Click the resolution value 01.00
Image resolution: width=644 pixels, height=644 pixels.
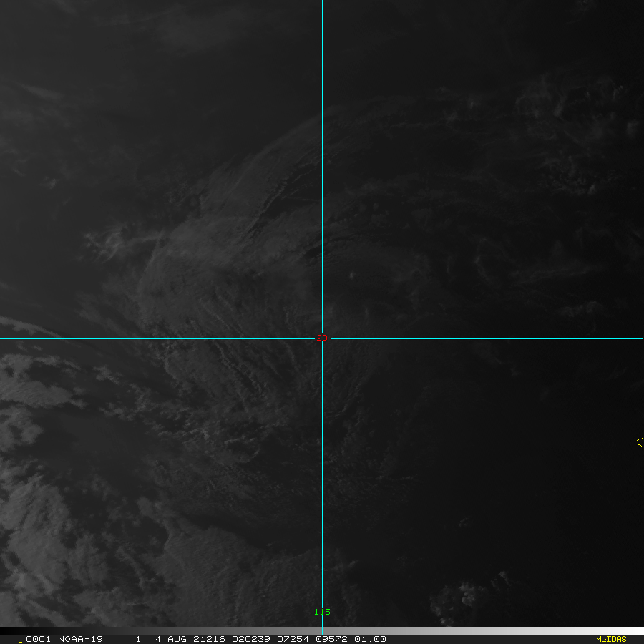pos(370,639)
